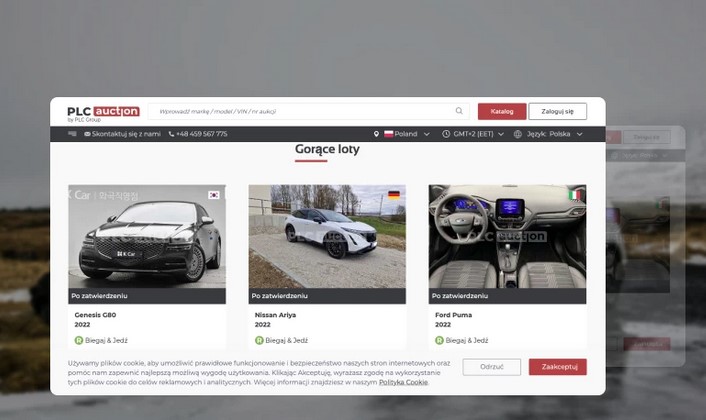Image resolution: width=706 pixels, height=420 pixels.
Task: Click "Po zatwierdzeniu" label on Ford card
Action: (x=460, y=296)
